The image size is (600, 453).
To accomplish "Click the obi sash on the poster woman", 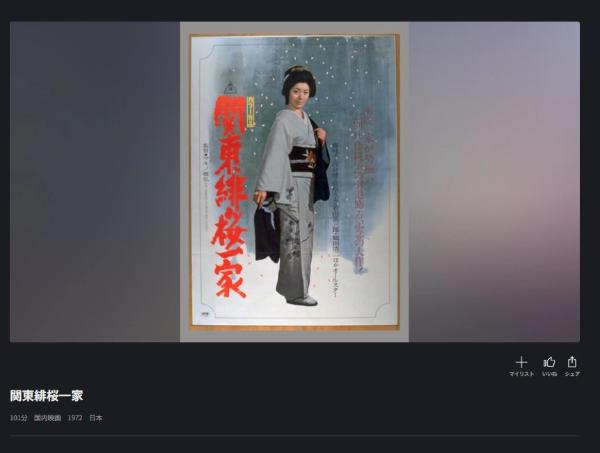I will [303, 160].
